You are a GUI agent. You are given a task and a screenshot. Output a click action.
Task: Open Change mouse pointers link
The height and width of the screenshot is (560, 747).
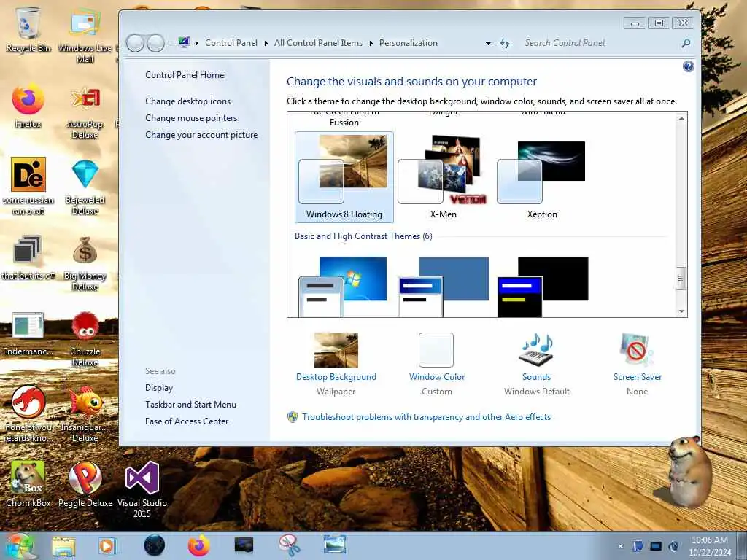[191, 117]
